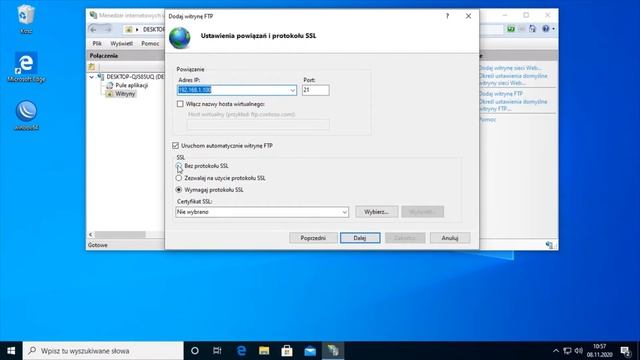Click the Windows search box on the taskbar

click(x=103, y=351)
